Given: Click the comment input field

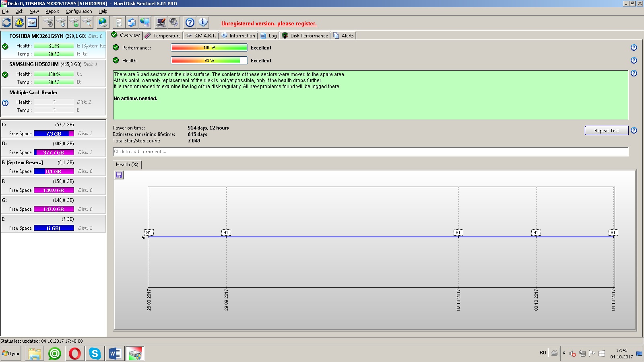Looking at the screenshot, I should tap(370, 152).
